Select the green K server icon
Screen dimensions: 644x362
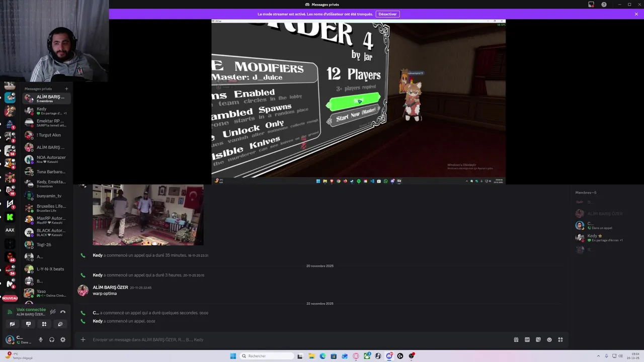point(10,217)
